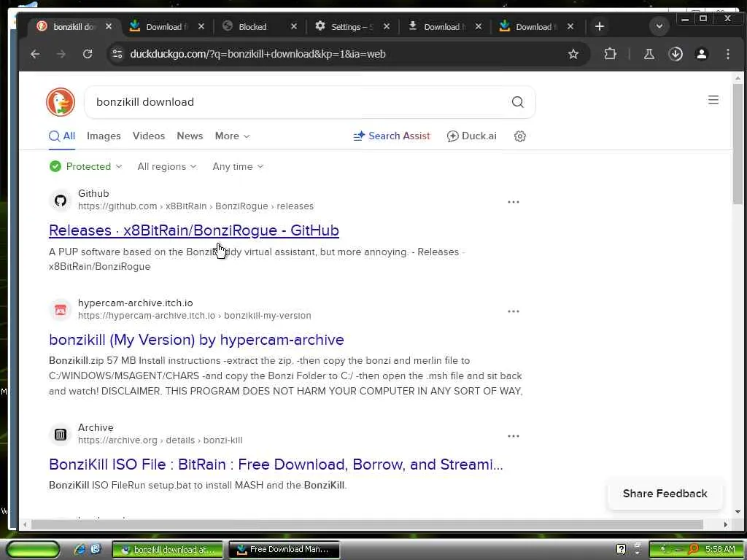Click the Archive.org favicon of third result
Image resolution: width=747 pixels, height=560 pixels.
point(61,435)
